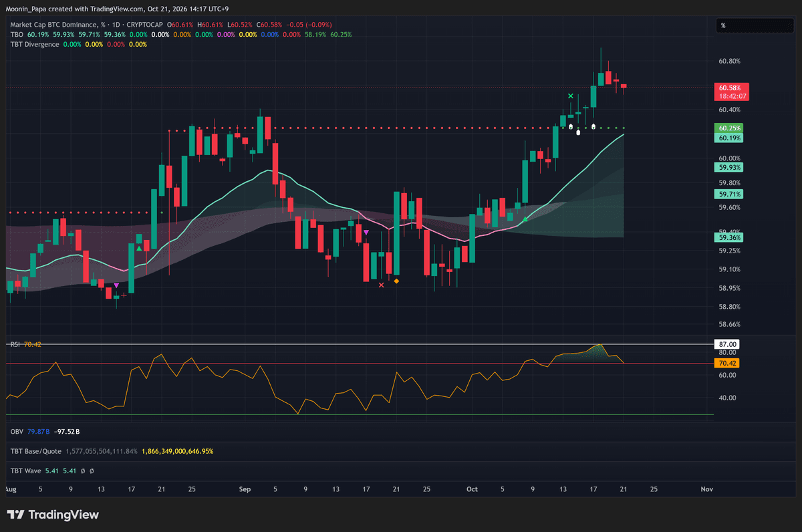Click the orange 70.42 RSI scale label
This screenshot has height=532, width=802.
tap(726, 364)
